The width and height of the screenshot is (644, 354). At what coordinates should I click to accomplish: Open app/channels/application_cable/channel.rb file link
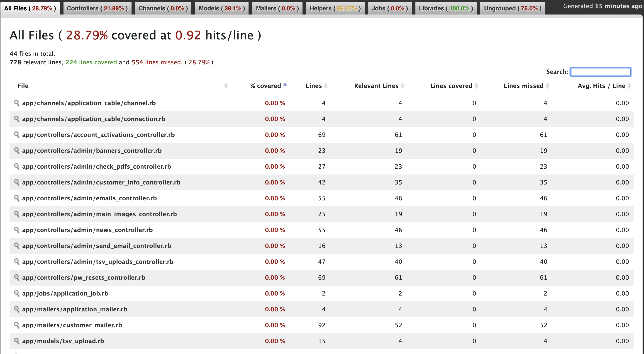tap(89, 103)
